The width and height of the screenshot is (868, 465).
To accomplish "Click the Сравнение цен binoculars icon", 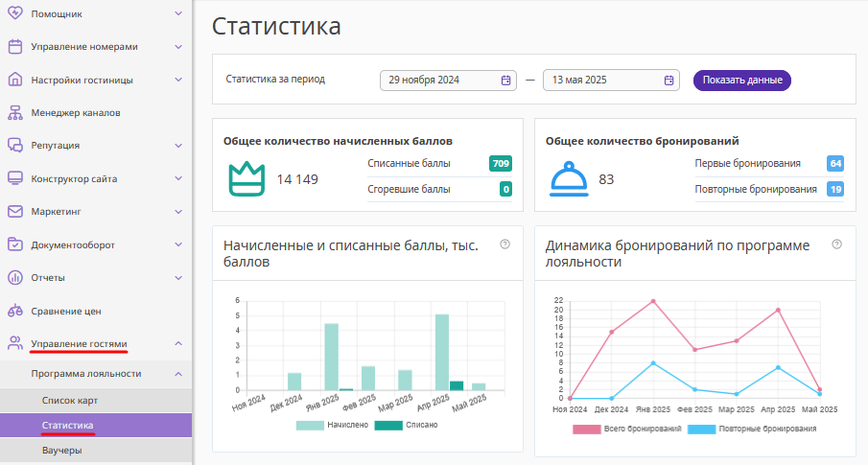I will pos(14,312).
